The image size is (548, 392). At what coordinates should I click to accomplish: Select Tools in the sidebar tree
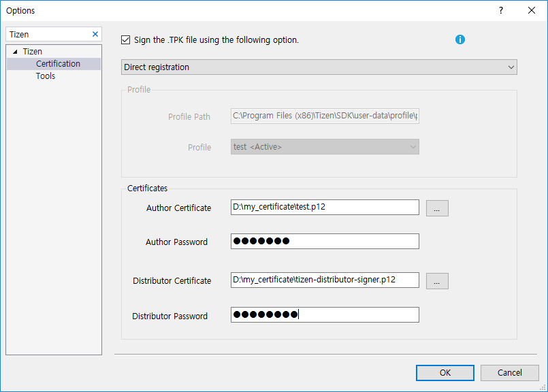[45, 76]
